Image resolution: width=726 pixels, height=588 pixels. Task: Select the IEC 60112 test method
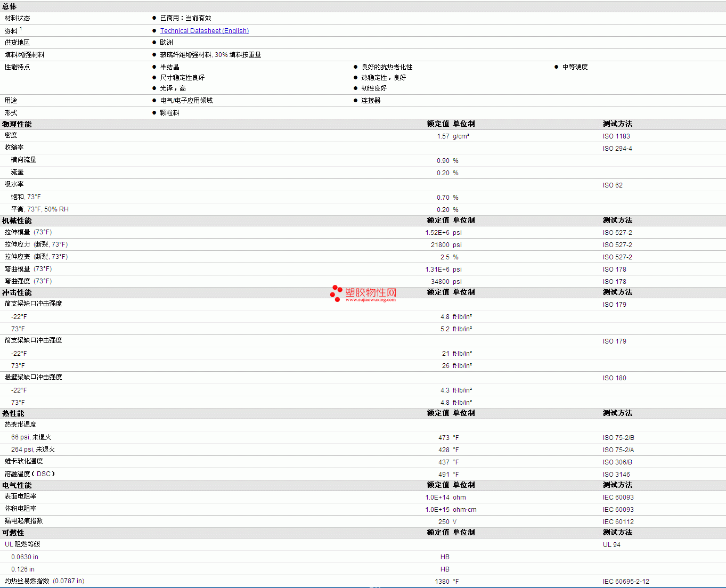click(x=618, y=522)
